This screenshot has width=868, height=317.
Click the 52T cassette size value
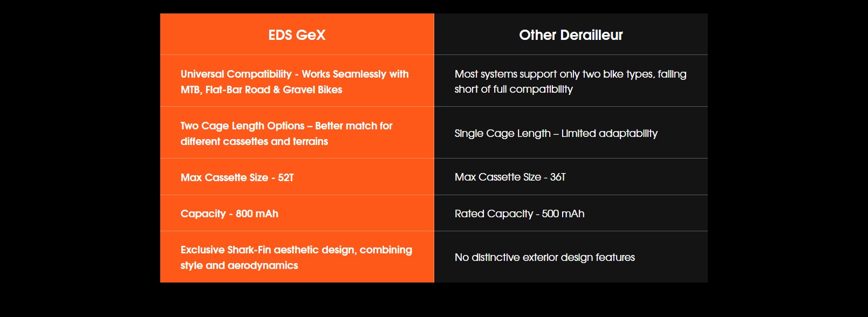[286, 177]
